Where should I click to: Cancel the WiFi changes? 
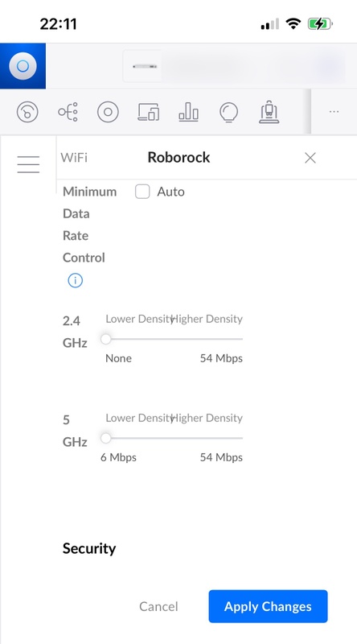coord(158,606)
